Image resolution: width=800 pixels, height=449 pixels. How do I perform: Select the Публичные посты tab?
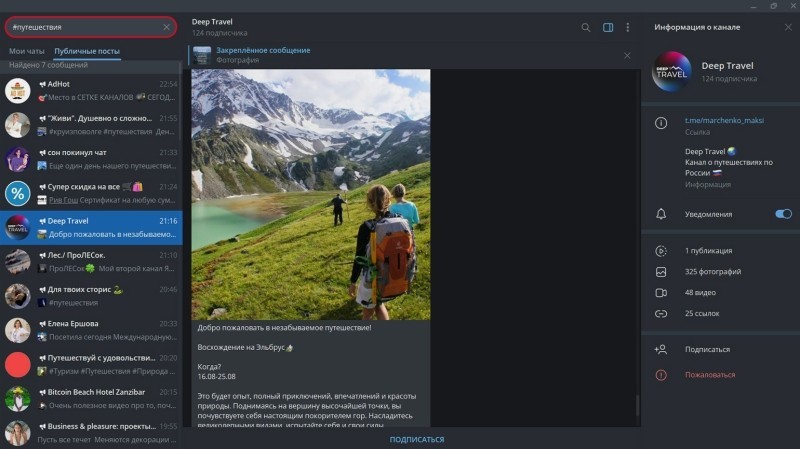pyautogui.click(x=87, y=51)
